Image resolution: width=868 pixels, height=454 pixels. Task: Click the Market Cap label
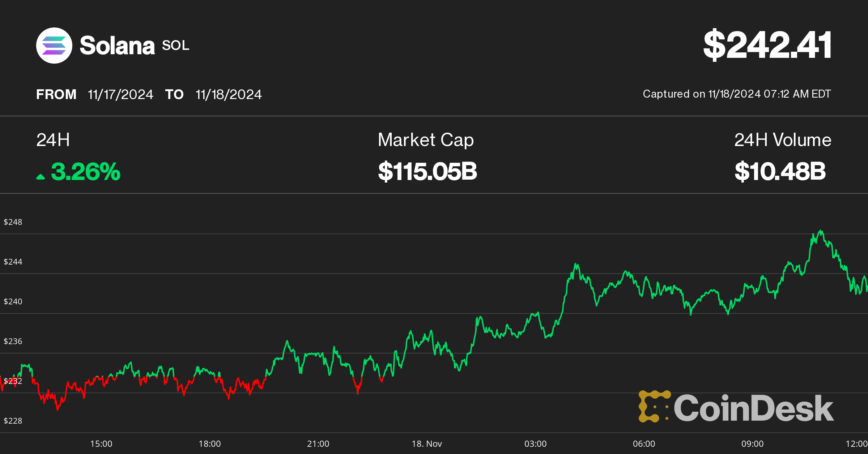click(426, 140)
